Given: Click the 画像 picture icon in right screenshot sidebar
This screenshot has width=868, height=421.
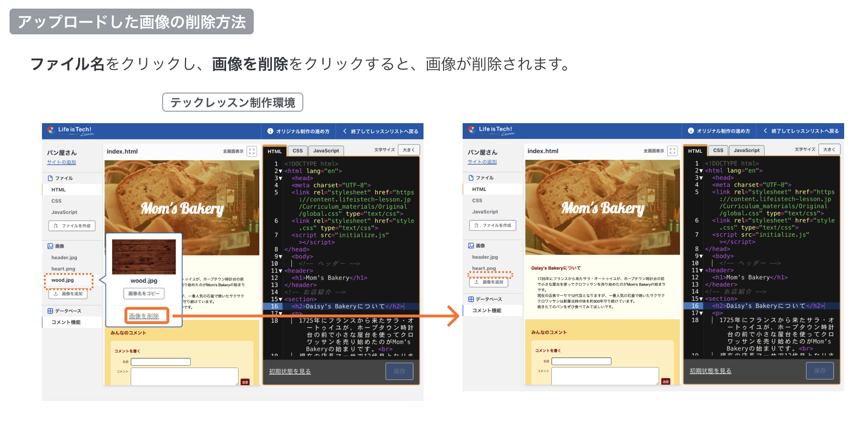Looking at the screenshot, I should click(471, 246).
